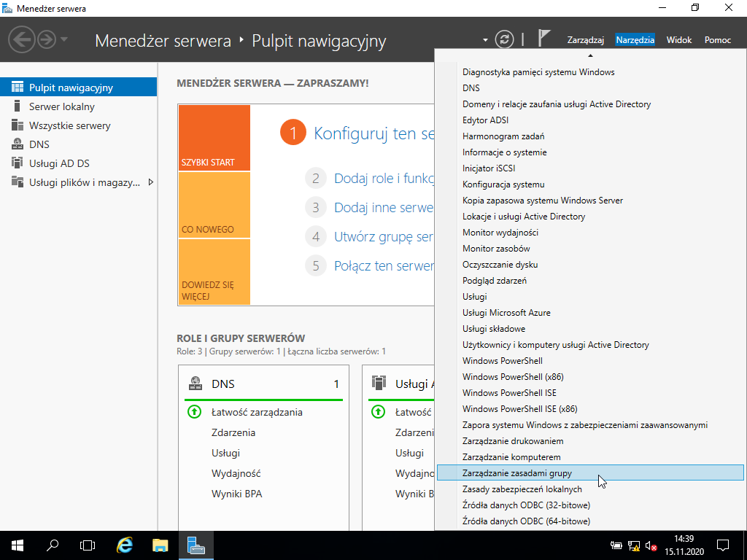This screenshot has height=560, width=747.
Task: Close the Narzędzia menu
Action: tap(635, 40)
